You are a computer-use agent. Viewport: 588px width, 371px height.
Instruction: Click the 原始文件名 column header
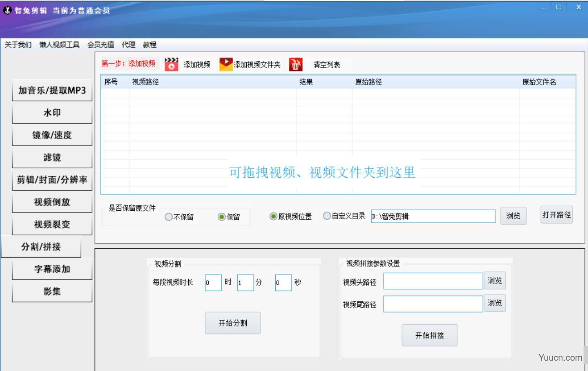click(x=547, y=82)
